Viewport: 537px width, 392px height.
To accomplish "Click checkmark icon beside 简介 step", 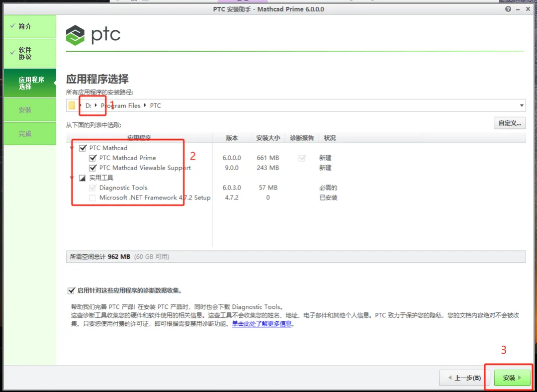I will click(12, 26).
